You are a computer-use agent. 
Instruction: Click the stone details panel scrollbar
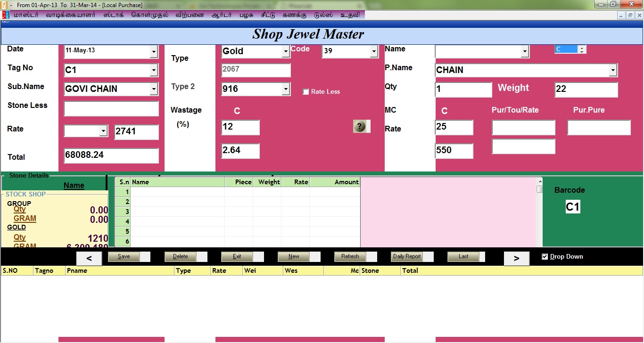point(539,189)
